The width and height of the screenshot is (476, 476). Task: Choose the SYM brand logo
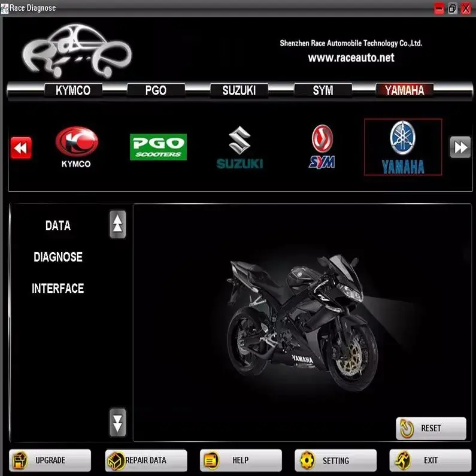(322, 147)
